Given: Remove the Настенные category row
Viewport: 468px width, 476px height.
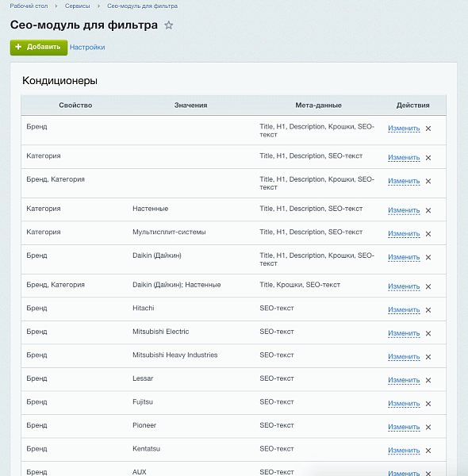Looking at the screenshot, I should click(428, 210).
